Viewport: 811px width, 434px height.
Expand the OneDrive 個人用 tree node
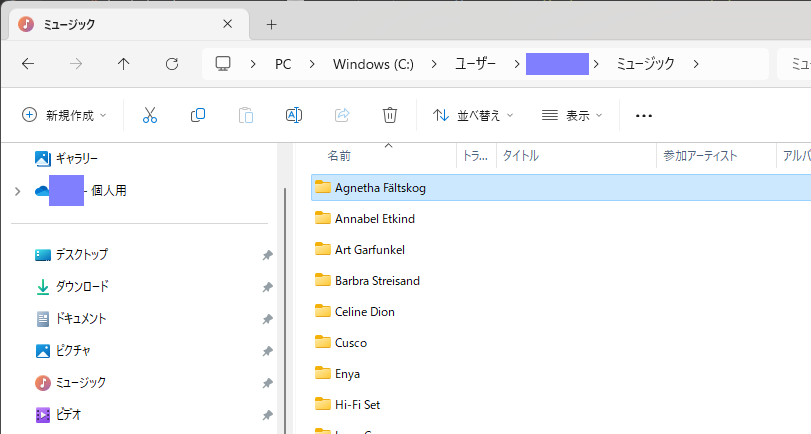point(18,191)
